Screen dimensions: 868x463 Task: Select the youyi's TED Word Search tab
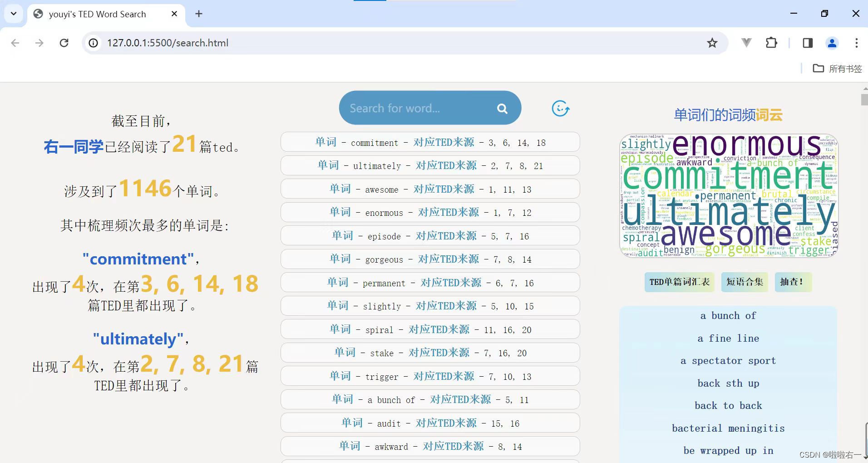(106, 14)
